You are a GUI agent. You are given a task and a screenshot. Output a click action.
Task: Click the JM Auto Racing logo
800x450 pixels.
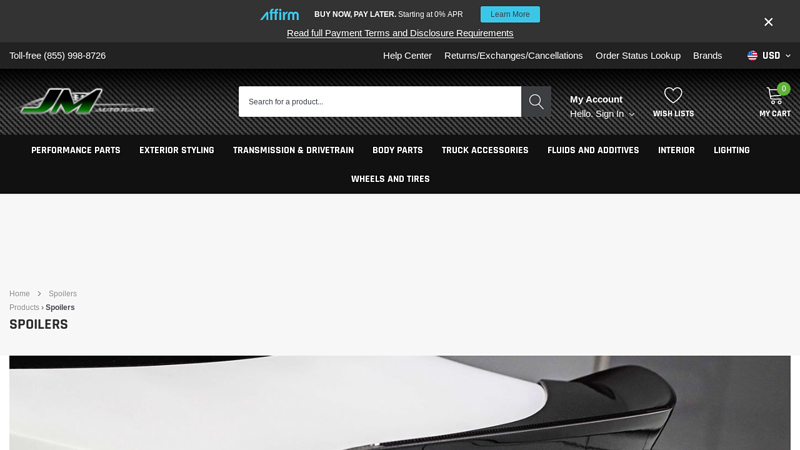88,101
